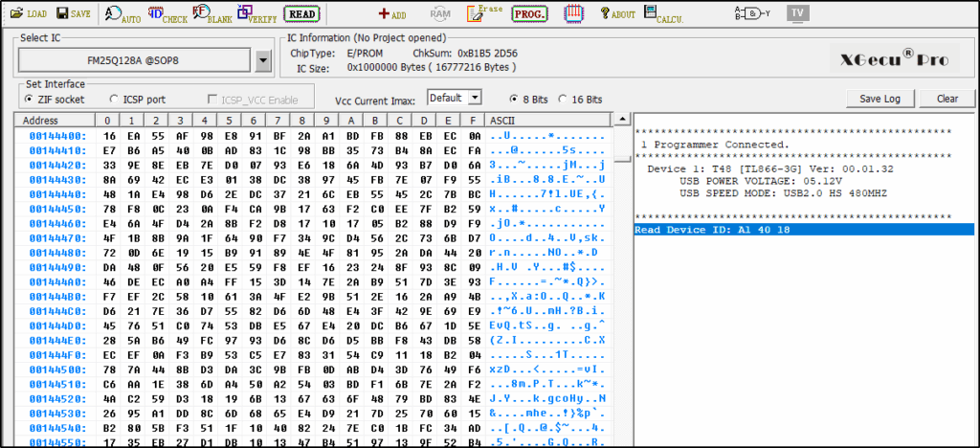Image resolution: width=980 pixels, height=448 pixels.
Task: Click the Save Log button
Action: 880,99
